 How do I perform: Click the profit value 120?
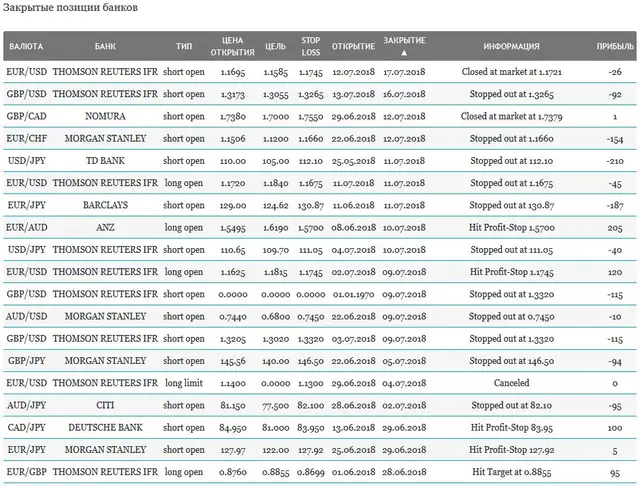(x=615, y=272)
